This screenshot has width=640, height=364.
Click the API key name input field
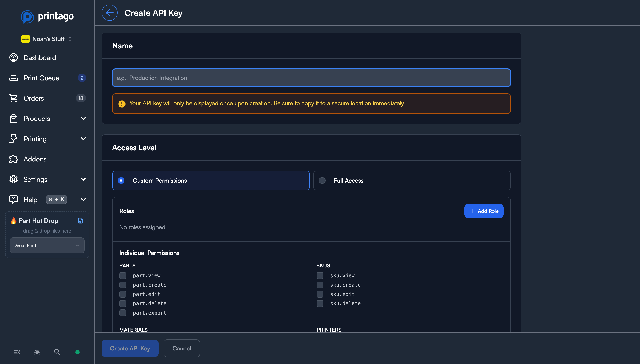point(311,78)
